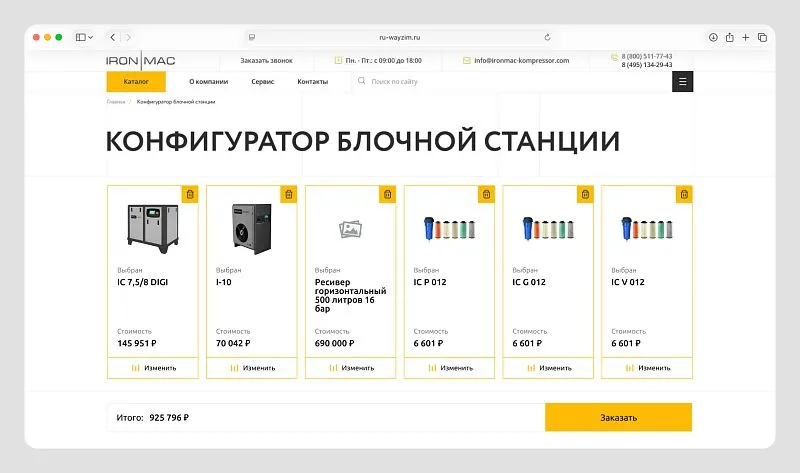
Task: Click the Пн. - Пт. working hours text
Action: tap(384, 60)
